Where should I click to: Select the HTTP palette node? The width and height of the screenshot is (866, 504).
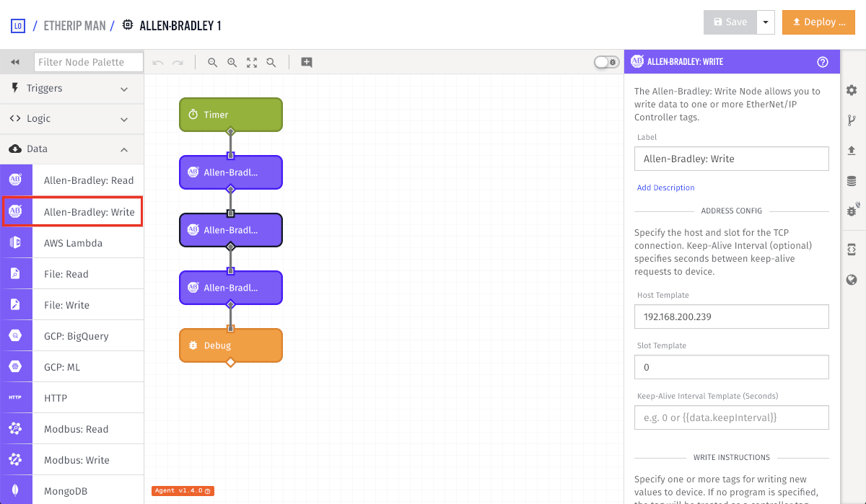(x=72, y=398)
